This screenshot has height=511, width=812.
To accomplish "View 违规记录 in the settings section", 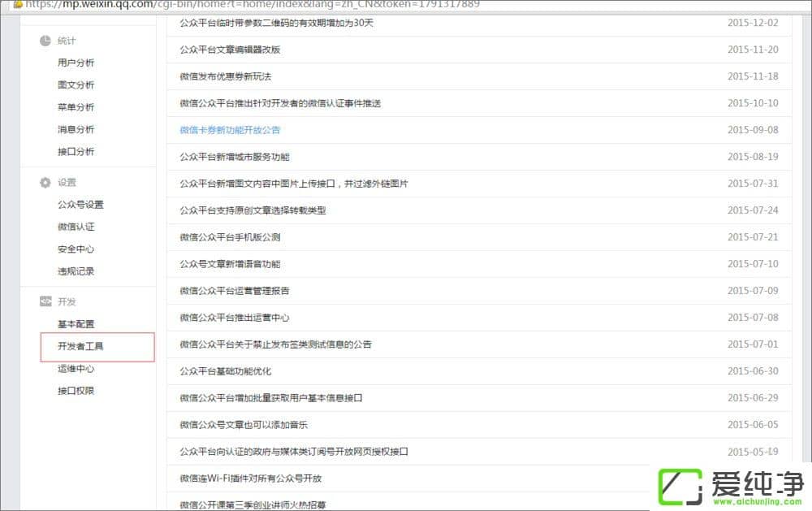I will click(76, 271).
